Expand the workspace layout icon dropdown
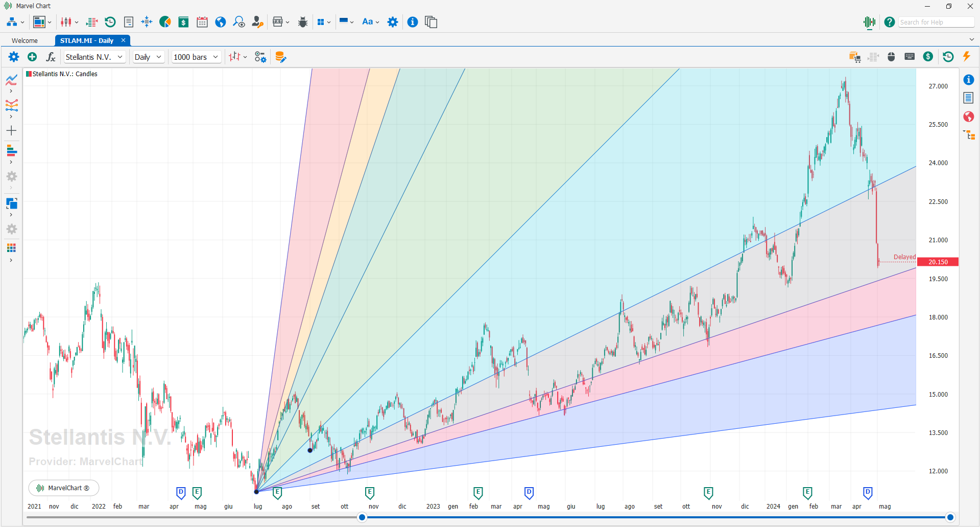Screen dimensions: 980x527 point(50,22)
